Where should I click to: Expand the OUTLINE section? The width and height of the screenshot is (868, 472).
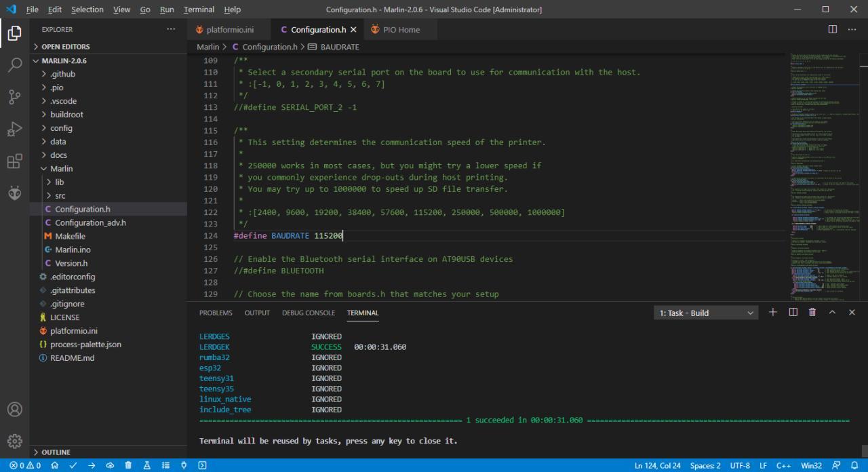tap(108, 452)
